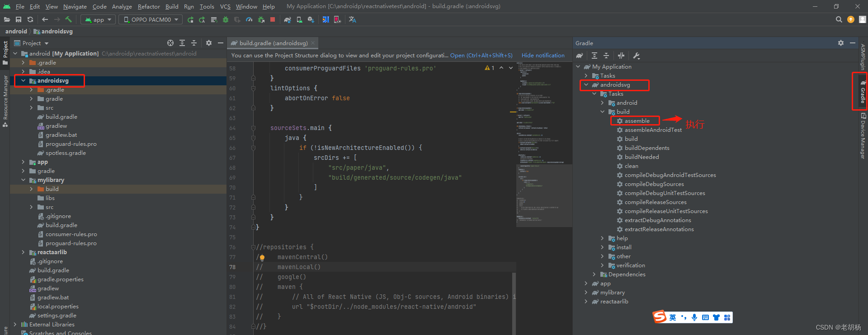The width and height of the screenshot is (868, 335).
Task: Open the app run configuration dropdown
Action: [98, 19]
